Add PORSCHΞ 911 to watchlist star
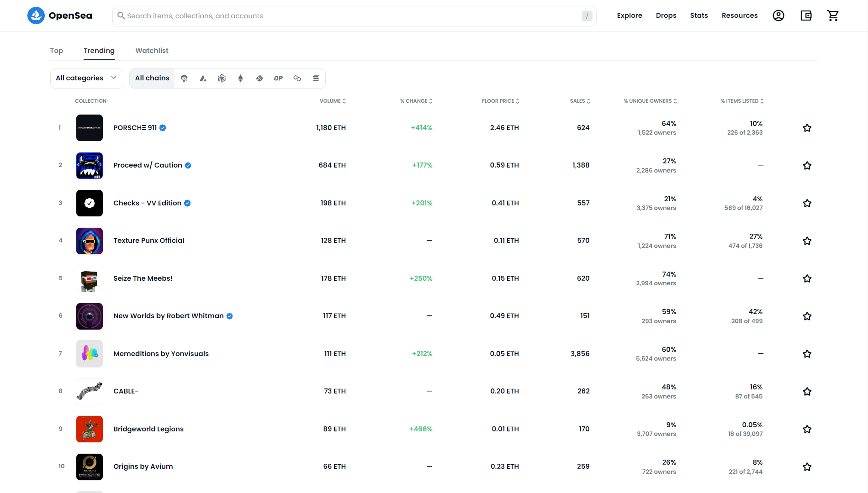Image resolution: width=868 pixels, height=493 pixels. click(x=807, y=128)
